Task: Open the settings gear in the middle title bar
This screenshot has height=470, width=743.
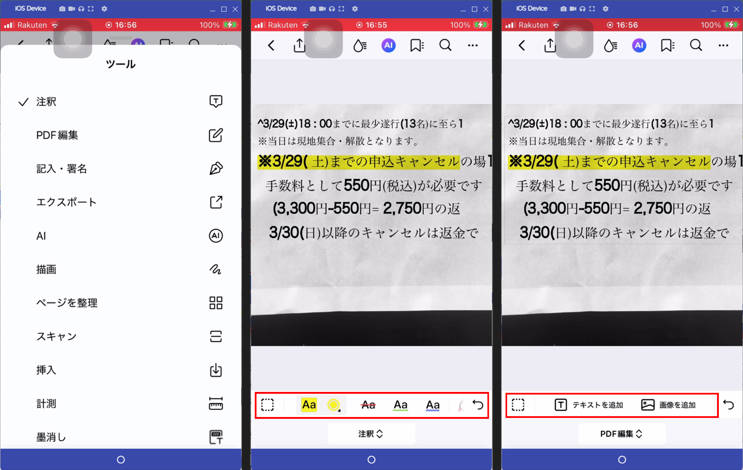Action: click(355, 9)
